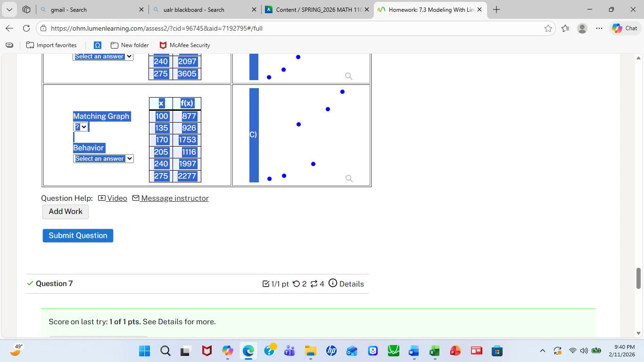This screenshot has height=362, width=644.
Task: Open the Behavior Select an answer dropdown
Action: coord(103,158)
